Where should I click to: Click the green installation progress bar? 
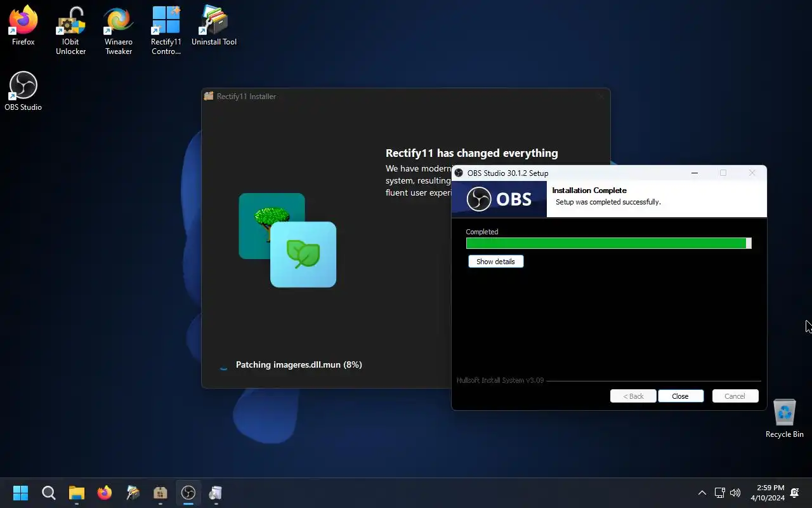pyautogui.click(x=608, y=243)
